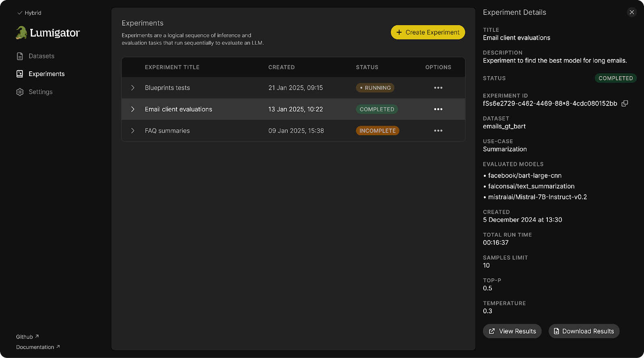644x358 pixels.
Task: Expand the FAQ summaries row chevron
Action: coord(133,131)
